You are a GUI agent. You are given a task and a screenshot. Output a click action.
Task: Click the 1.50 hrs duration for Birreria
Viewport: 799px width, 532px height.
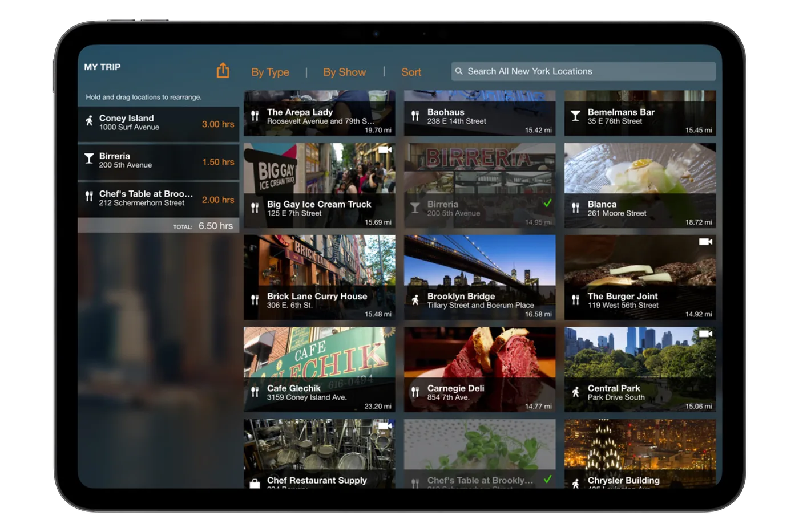pos(218,162)
